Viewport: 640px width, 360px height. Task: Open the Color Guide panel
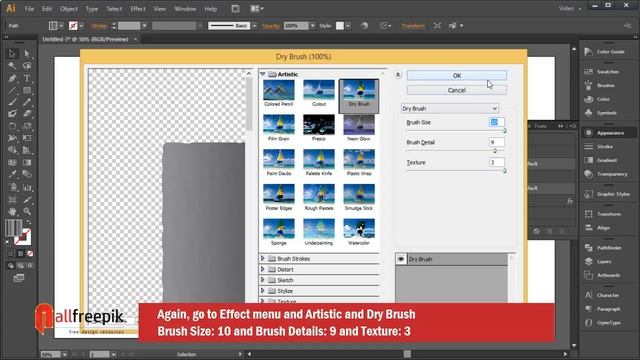605,52
